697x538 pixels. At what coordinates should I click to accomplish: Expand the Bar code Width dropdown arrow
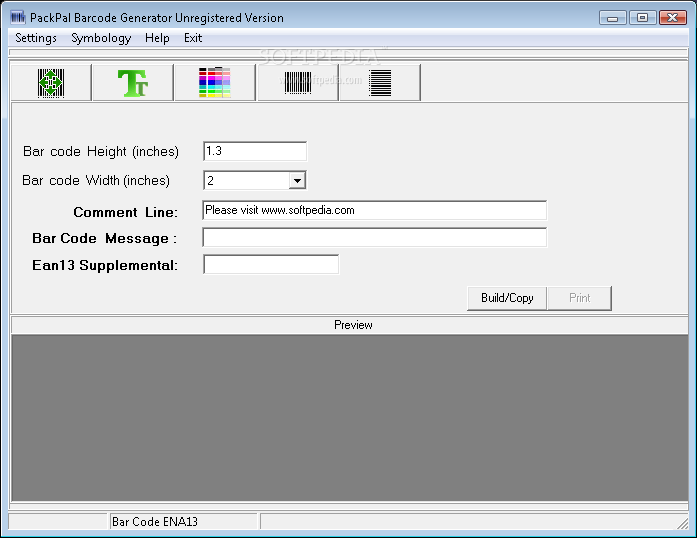[x=297, y=181]
